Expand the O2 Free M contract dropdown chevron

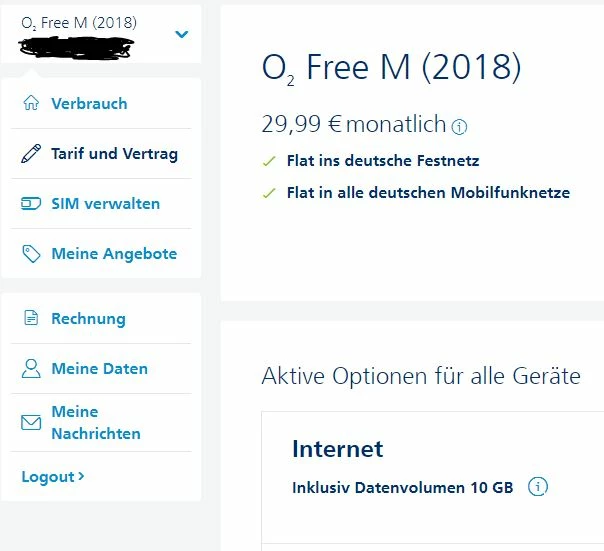point(181,34)
